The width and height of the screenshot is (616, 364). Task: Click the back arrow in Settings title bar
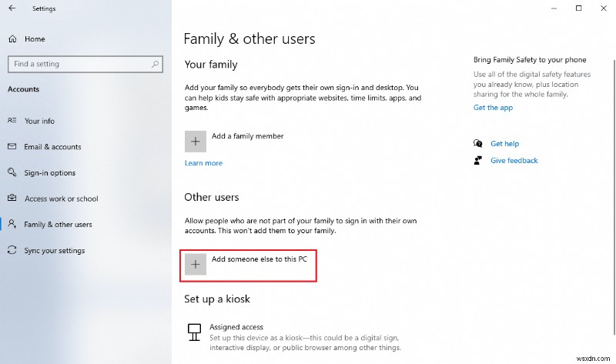point(12,8)
